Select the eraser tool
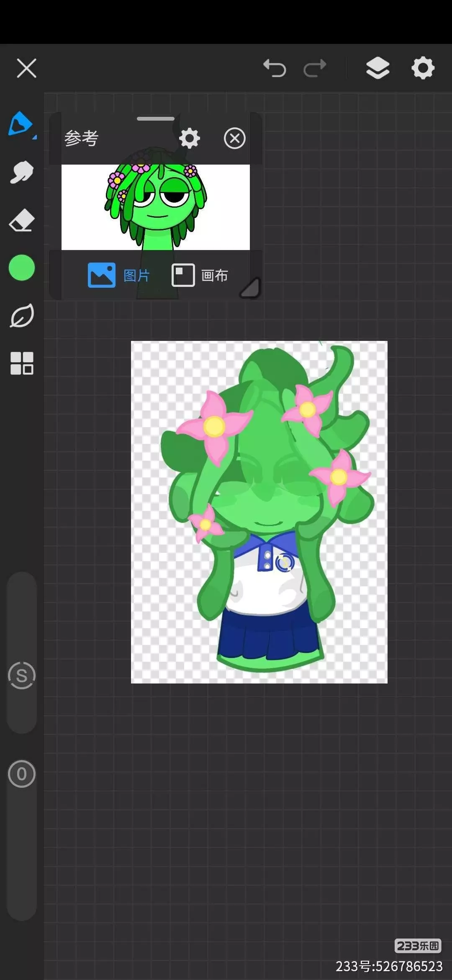Image resolution: width=452 pixels, height=980 pixels. point(22,220)
